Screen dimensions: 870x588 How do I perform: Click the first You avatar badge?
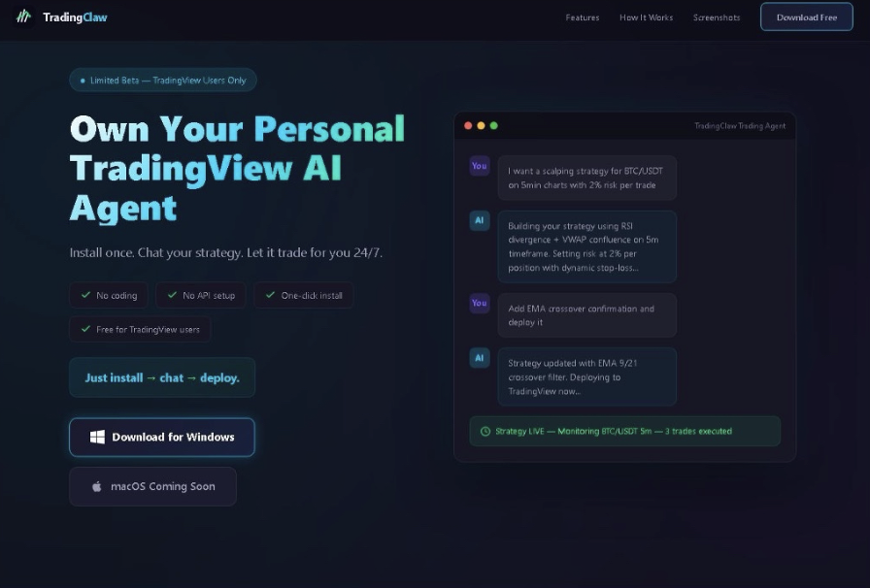(x=480, y=166)
